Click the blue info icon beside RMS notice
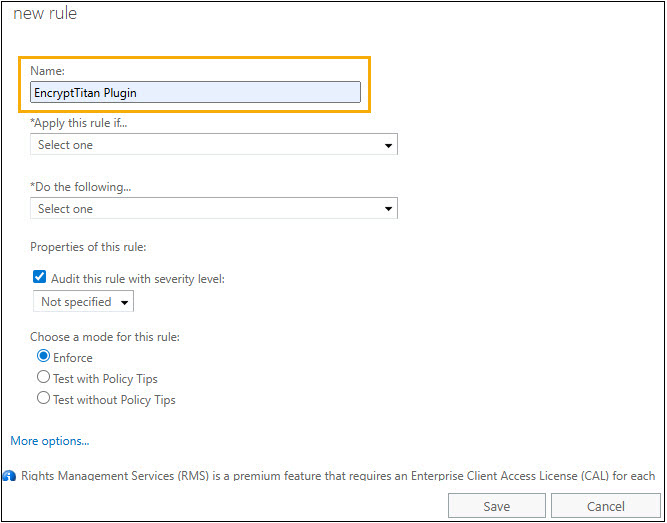 [9, 476]
